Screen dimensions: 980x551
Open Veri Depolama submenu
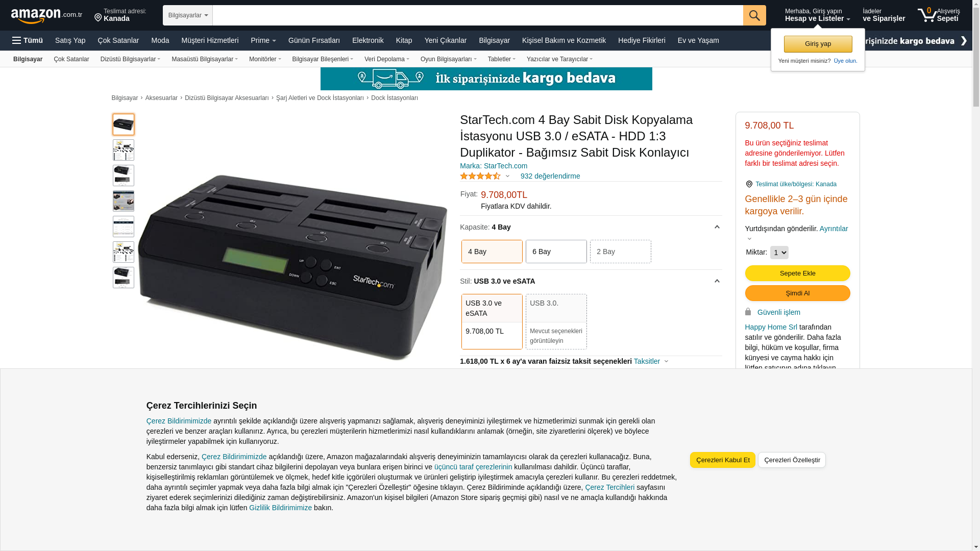387,59
